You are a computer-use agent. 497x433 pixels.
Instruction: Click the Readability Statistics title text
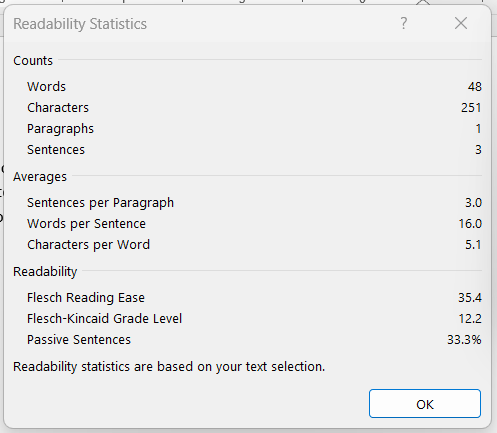pyautogui.click(x=80, y=24)
